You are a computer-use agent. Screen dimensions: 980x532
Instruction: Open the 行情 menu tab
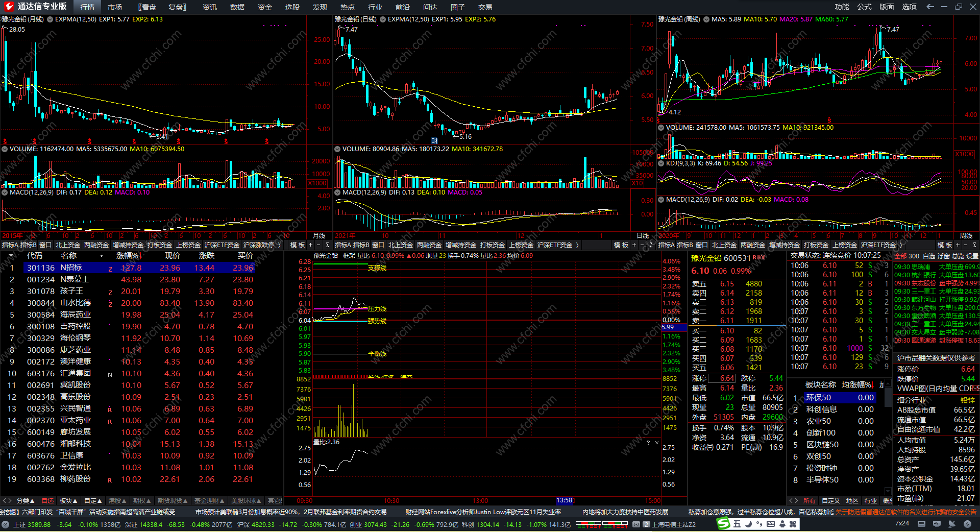[87, 7]
